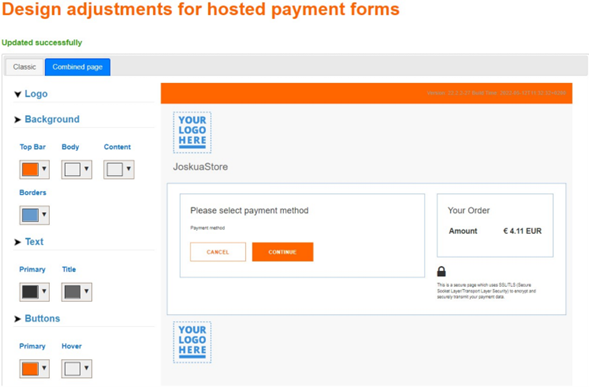This screenshot has width=589, height=387.
Task: Click the Text Title gray color swatch
Action: [72, 292]
